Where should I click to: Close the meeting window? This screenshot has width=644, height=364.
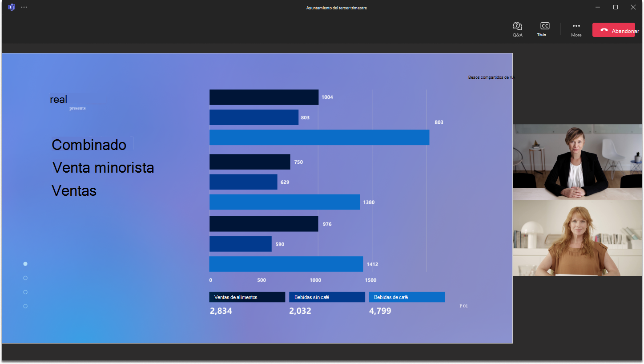tap(633, 7)
